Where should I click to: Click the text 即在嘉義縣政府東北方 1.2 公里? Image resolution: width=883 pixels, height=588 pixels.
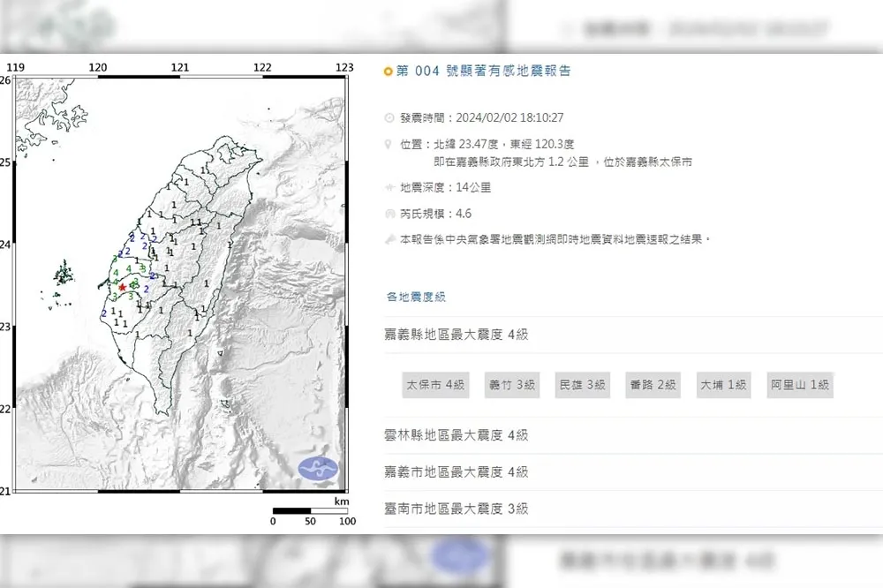tap(511, 162)
